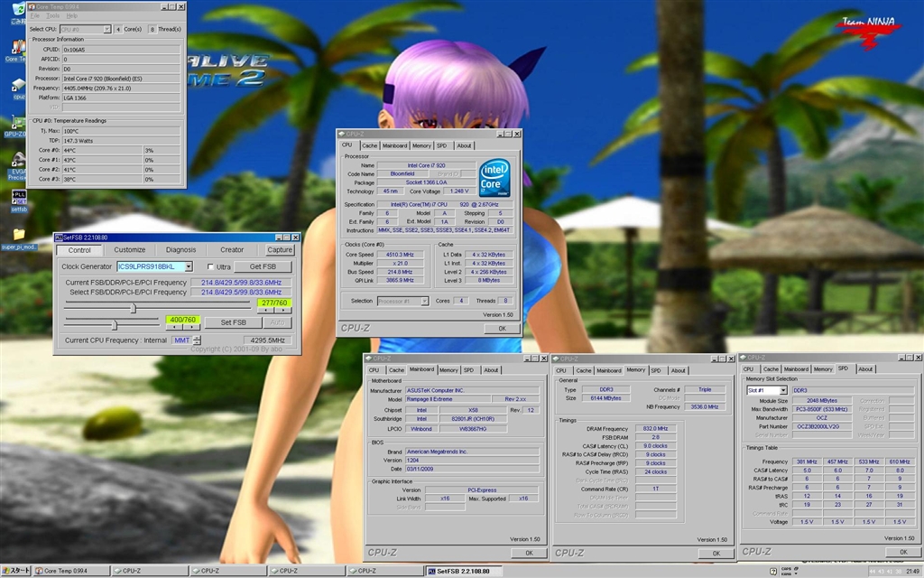Click the help icon in the system tray
924x578 pixels.
click(774, 571)
